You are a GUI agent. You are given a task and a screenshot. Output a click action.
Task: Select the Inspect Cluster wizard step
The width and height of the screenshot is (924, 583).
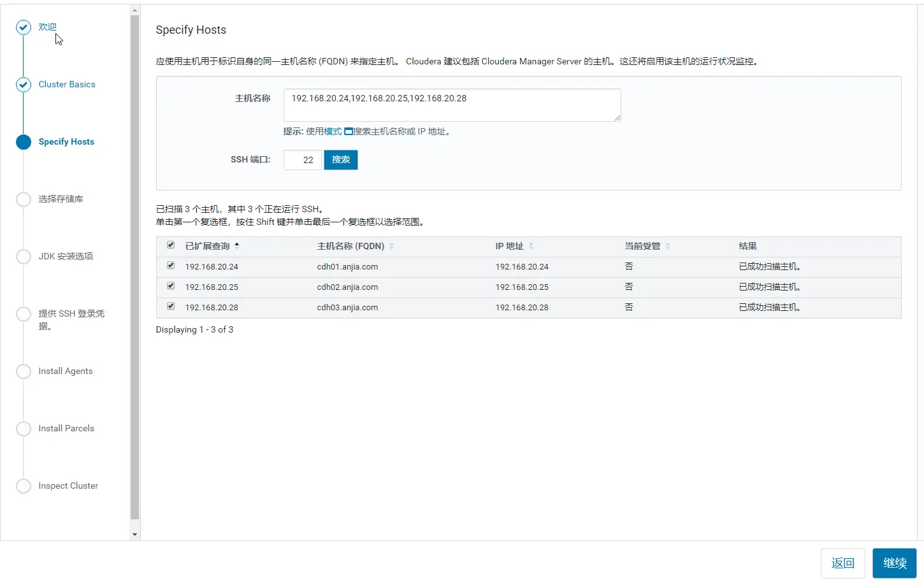pyautogui.click(x=68, y=486)
